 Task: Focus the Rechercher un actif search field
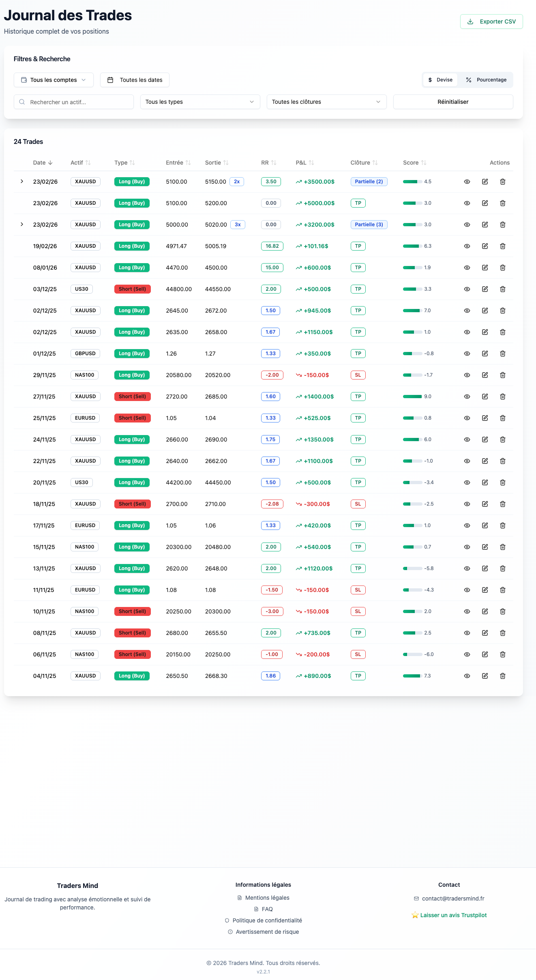(73, 102)
